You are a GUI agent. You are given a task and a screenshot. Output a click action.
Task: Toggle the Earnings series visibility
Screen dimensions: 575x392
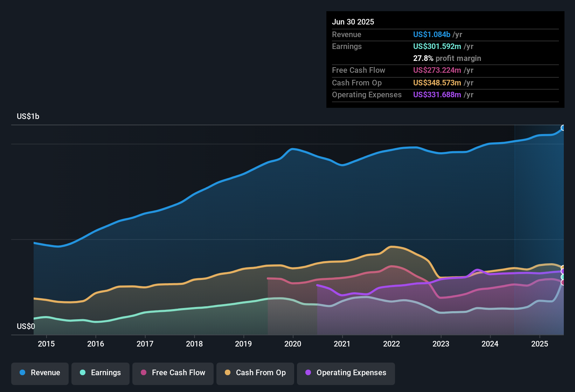coord(101,373)
